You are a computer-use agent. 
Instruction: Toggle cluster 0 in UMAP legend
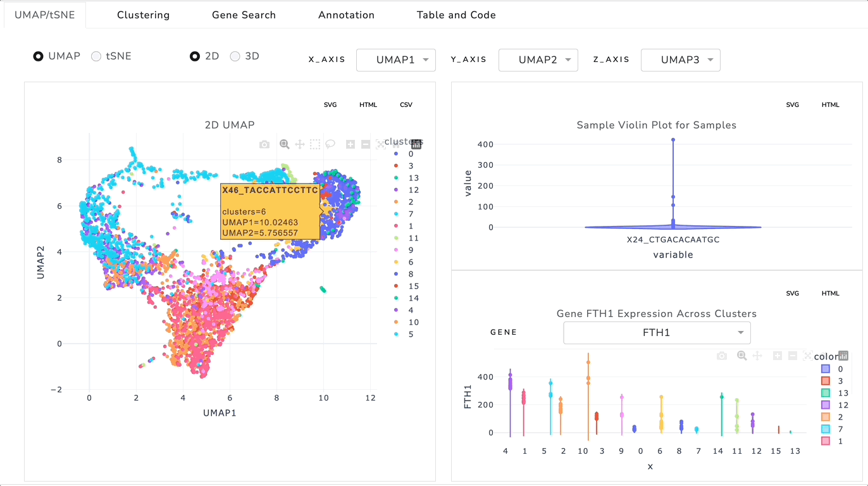point(404,154)
